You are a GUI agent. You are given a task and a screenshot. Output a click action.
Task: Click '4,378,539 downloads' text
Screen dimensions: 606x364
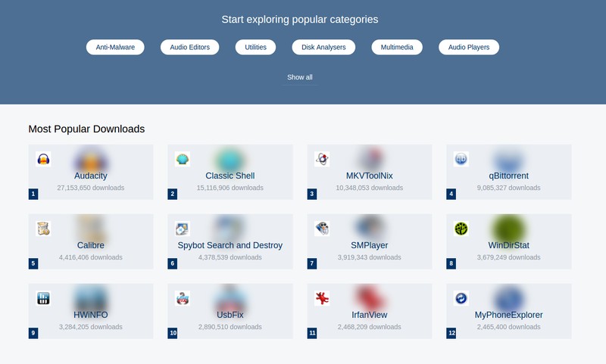coord(230,257)
